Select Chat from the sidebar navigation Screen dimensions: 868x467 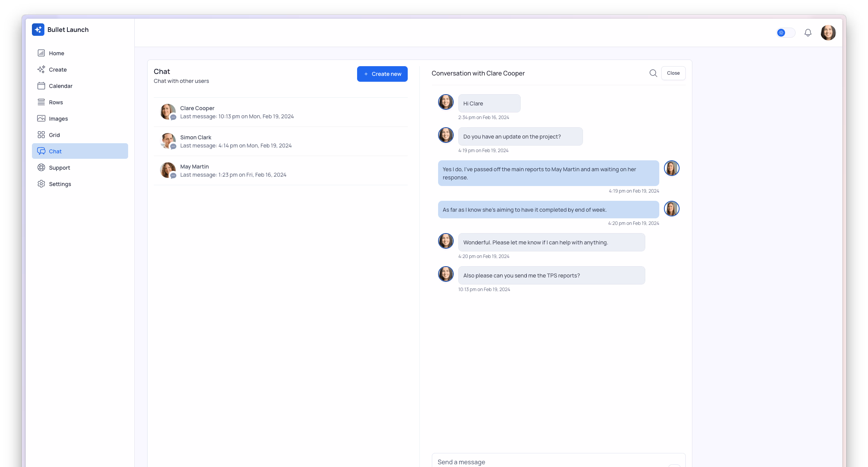(55, 151)
